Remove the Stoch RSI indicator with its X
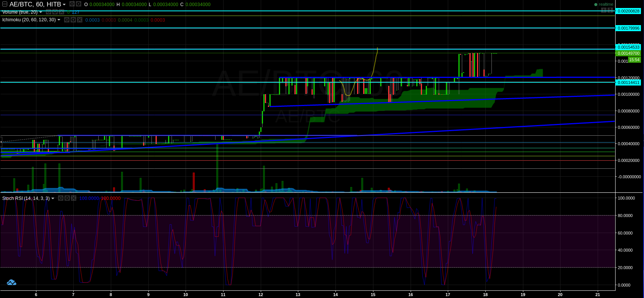The image size is (644, 298). pyautogui.click(x=74, y=198)
